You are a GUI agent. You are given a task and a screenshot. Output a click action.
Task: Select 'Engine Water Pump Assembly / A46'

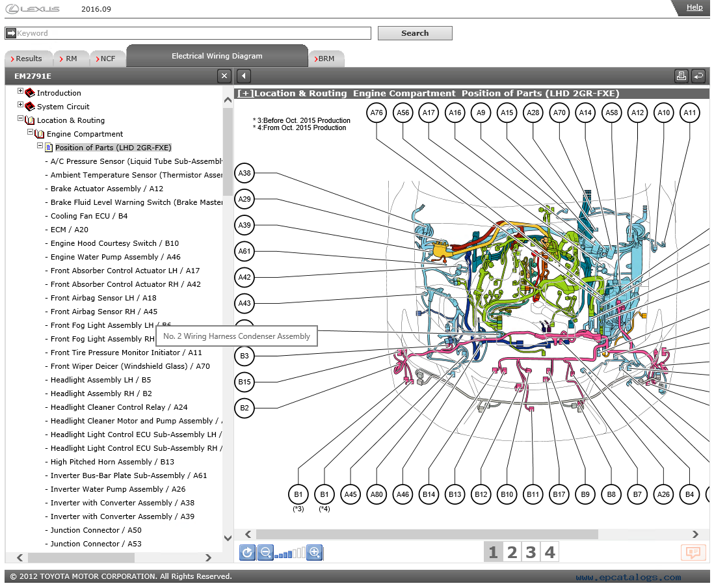(x=115, y=257)
